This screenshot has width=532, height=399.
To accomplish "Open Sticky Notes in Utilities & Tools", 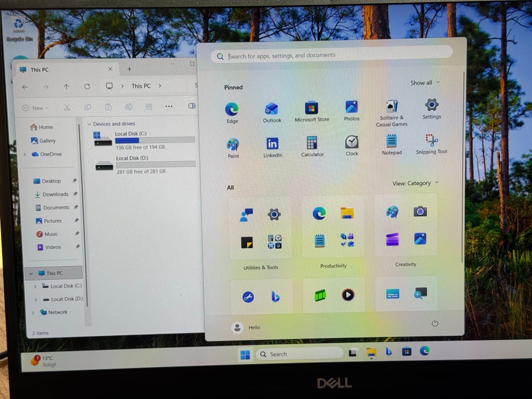I will pos(247,242).
